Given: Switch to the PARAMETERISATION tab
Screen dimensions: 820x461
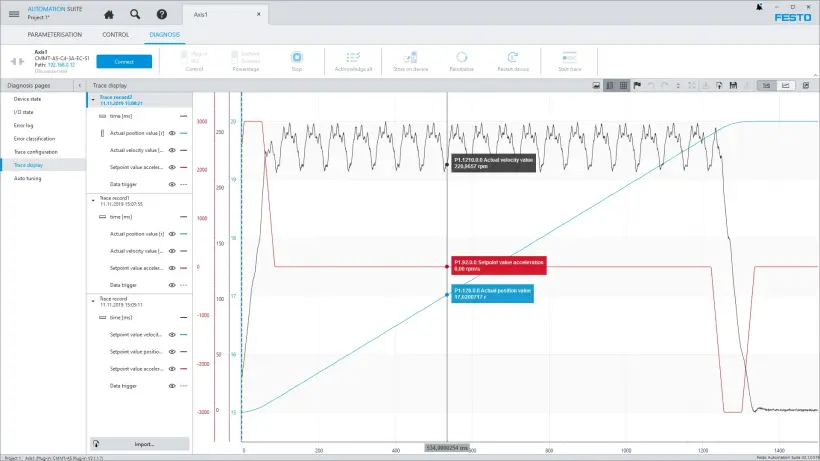Looking at the screenshot, I should (x=55, y=35).
